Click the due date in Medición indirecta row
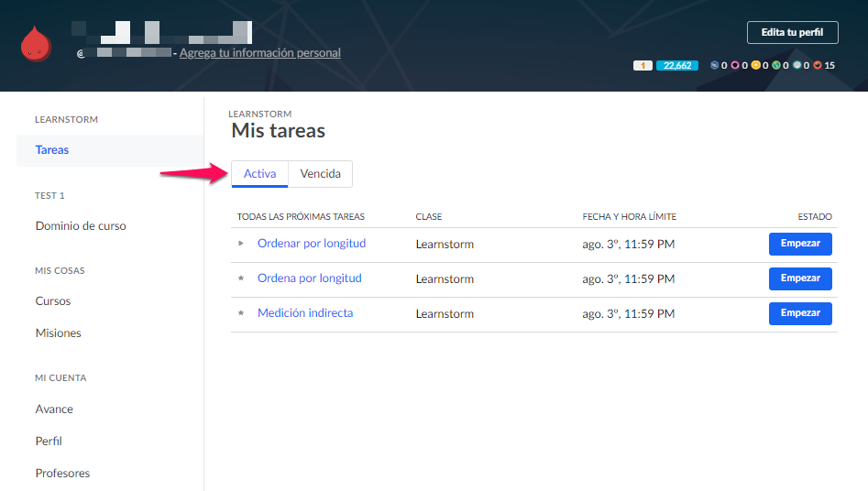868x491 pixels. pyautogui.click(x=628, y=314)
